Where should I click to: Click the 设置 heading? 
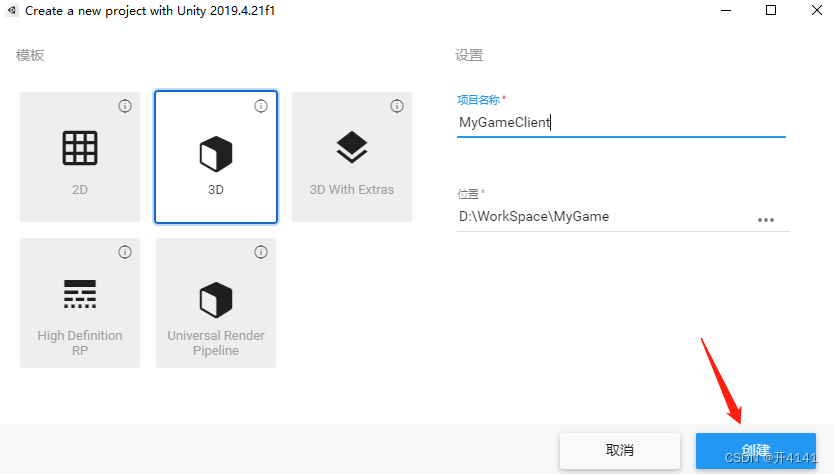(x=469, y=55)
